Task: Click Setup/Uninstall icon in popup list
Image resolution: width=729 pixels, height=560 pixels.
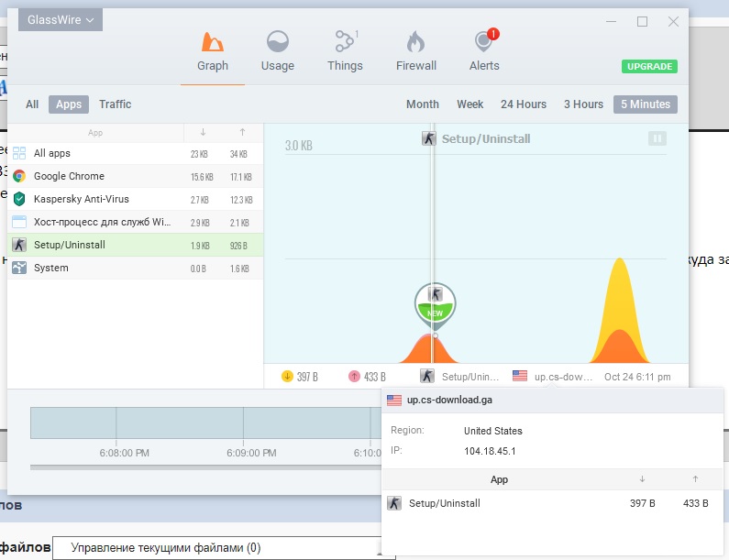Action: click(394, 503)
